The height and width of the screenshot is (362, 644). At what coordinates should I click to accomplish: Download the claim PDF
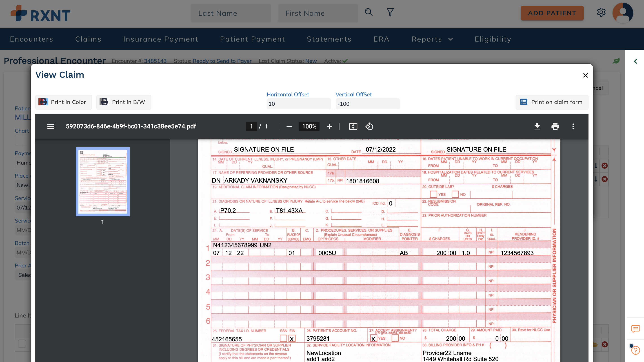(x=537, y=126)
